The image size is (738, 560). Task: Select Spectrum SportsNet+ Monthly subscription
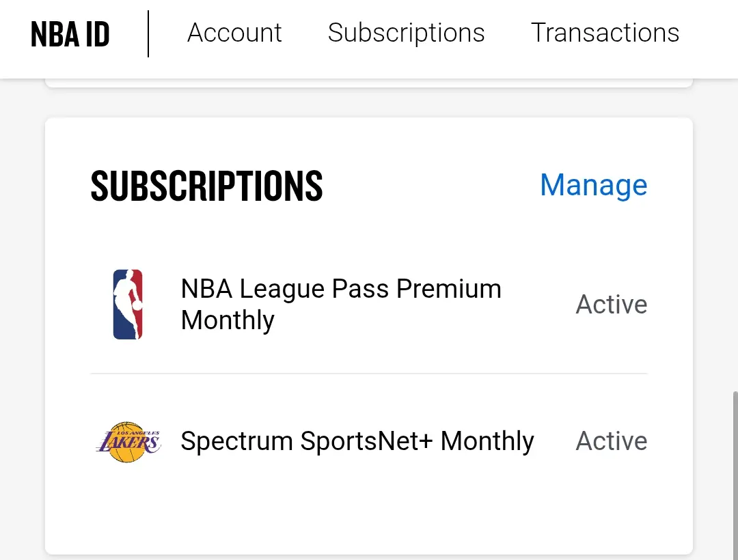click(369, 441)
